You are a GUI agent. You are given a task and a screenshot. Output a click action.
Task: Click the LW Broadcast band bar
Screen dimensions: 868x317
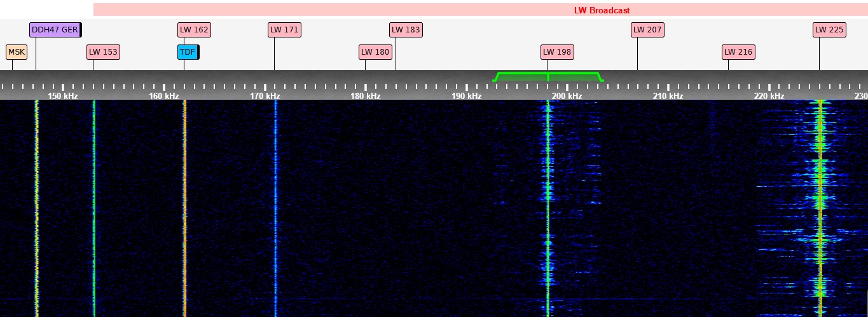click(x=480, y=10)
